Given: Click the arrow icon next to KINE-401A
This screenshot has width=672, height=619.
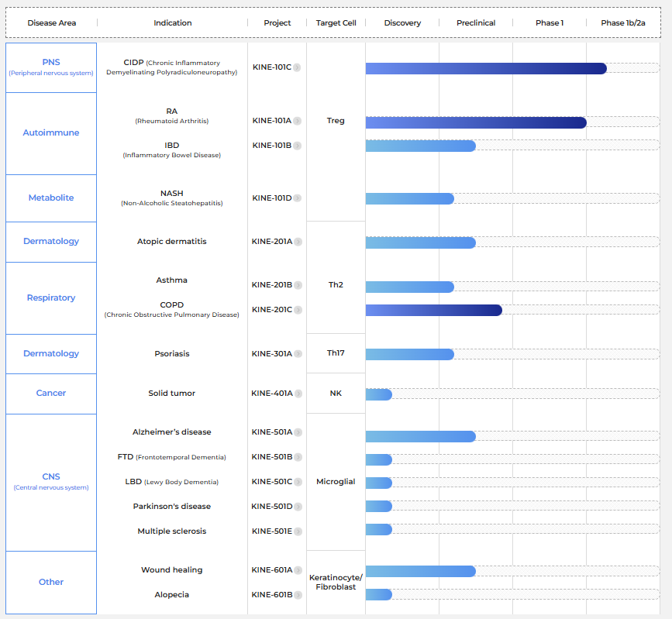Looking at the screenshot, I should 298,394.
